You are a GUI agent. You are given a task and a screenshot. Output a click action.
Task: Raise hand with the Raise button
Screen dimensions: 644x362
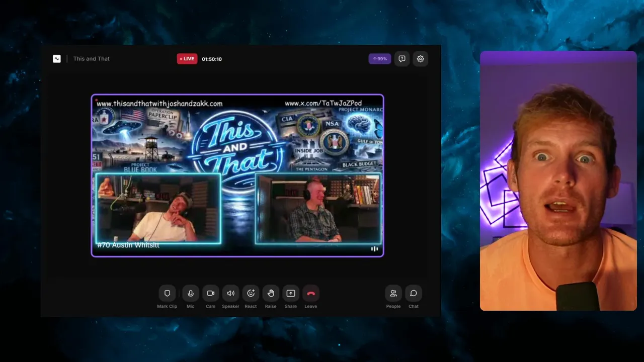click(x=271, y=293)
